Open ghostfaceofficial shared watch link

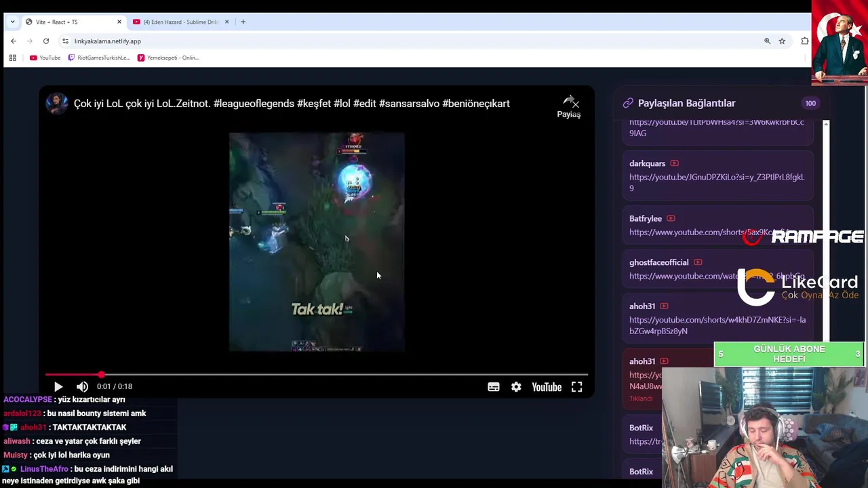coord(717,276)
